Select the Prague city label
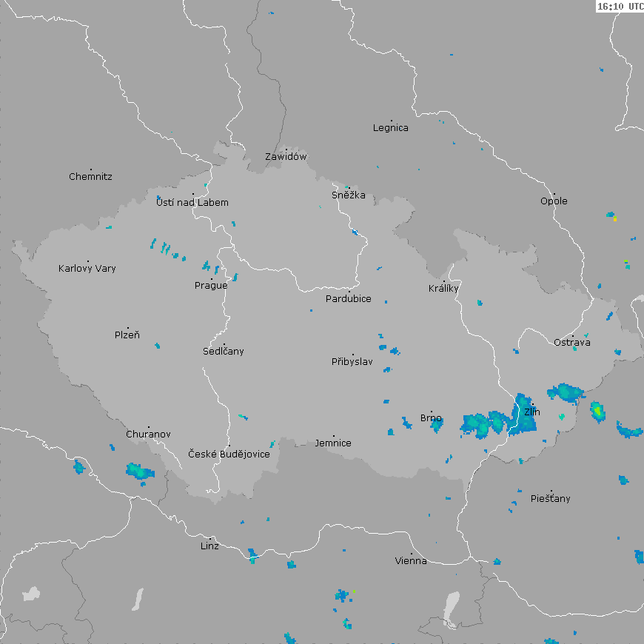Screen dimensions: 644x644 pos(211,286)
